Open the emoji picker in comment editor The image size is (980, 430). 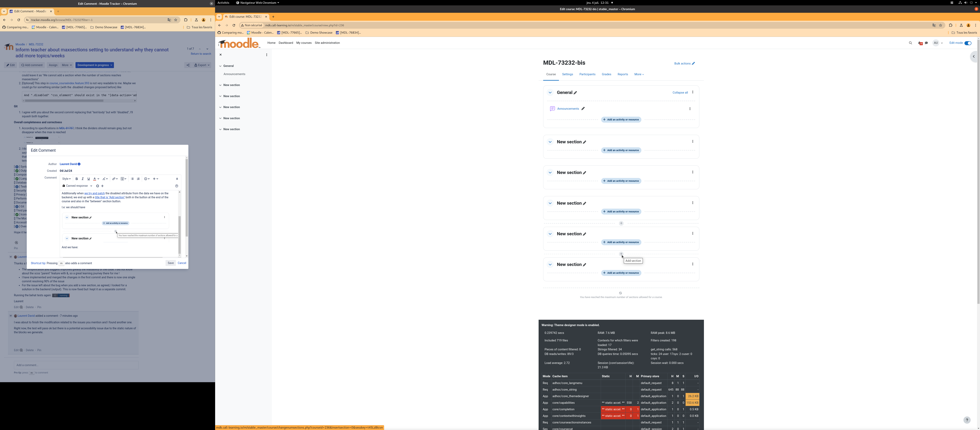[147, 179]
